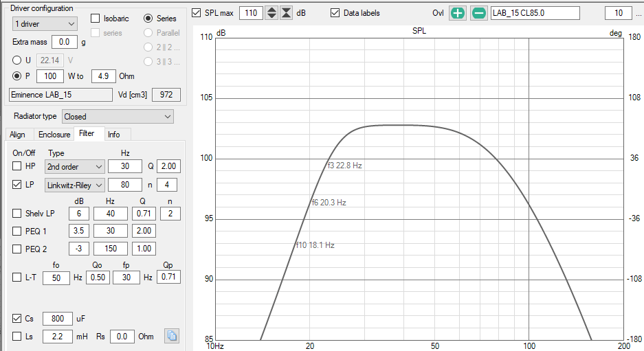The height and width of the screenshot is (351, 644).
Task: Click the PEQ 2 frequency field 150
Action: coord(111,249)
